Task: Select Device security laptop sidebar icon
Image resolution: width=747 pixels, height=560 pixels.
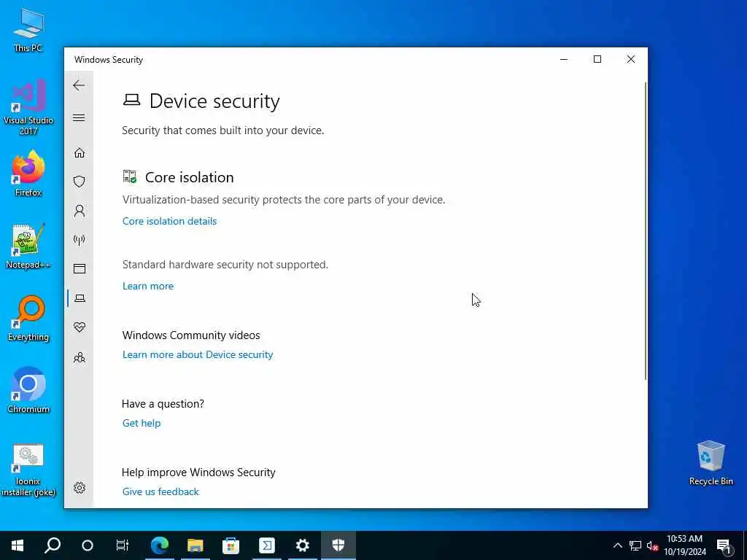Action: 80,298
